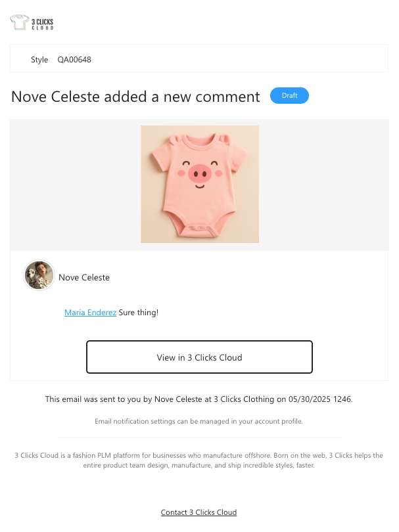
Task: Click Nove Celeste's profile avatar
Action: click(39, 275)
